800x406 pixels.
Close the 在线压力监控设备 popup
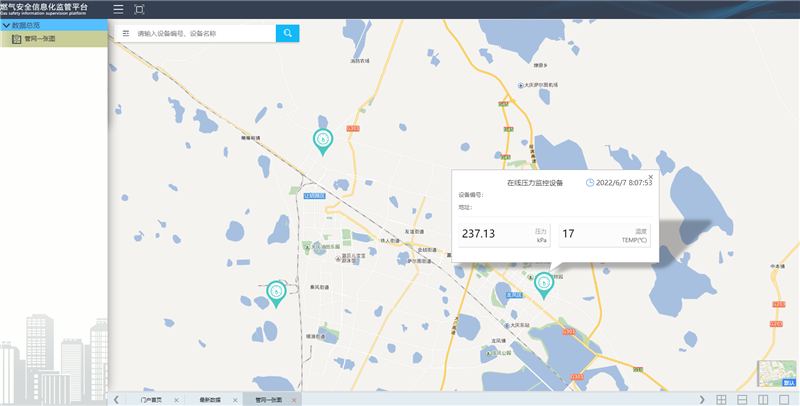coord(650,176)
